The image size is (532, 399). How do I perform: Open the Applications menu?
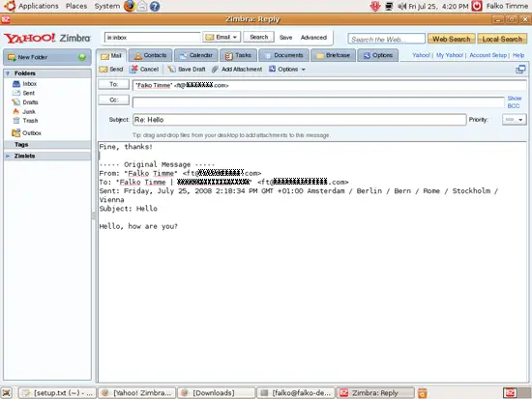38,6
